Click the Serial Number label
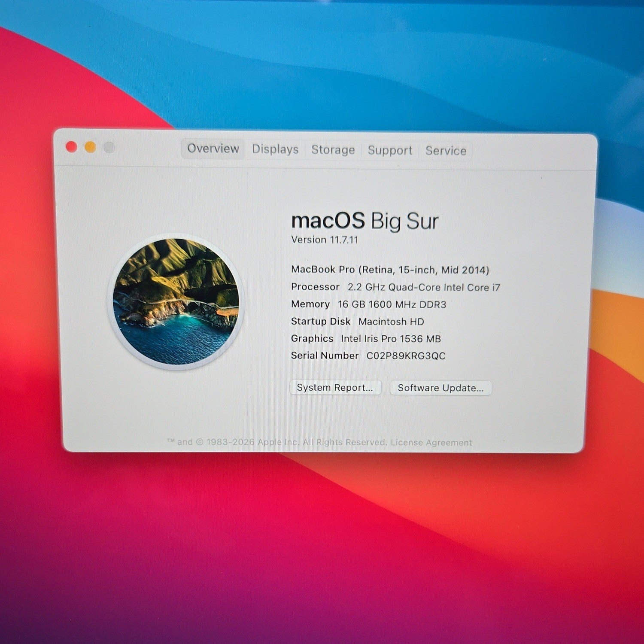The image size is (644, 644). point(325,355)
